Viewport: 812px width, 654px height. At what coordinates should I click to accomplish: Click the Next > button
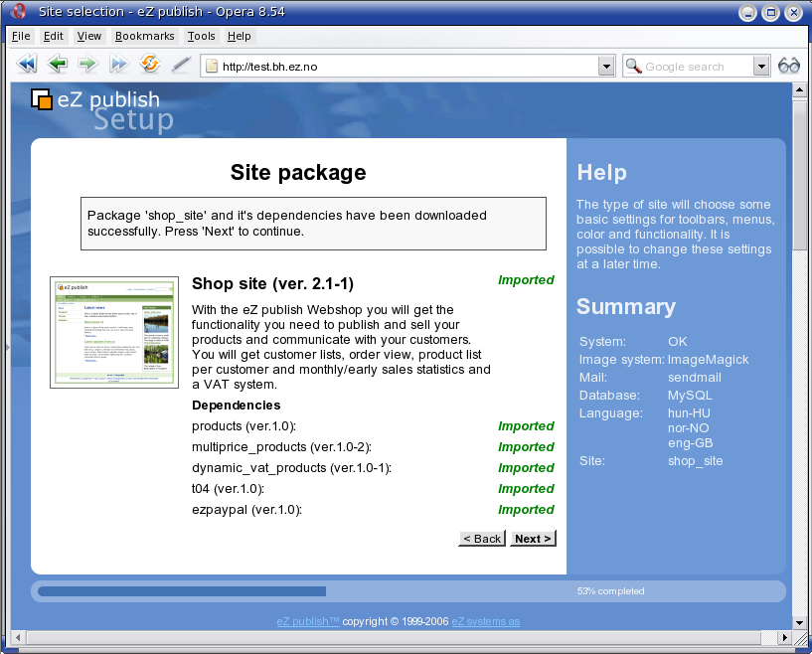(533, 539)
